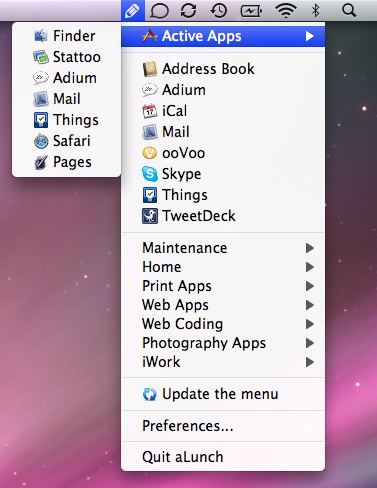Open the Web Coding group
Screen dimensions: 377x488
pyautogui.click(x=223, y=324)
